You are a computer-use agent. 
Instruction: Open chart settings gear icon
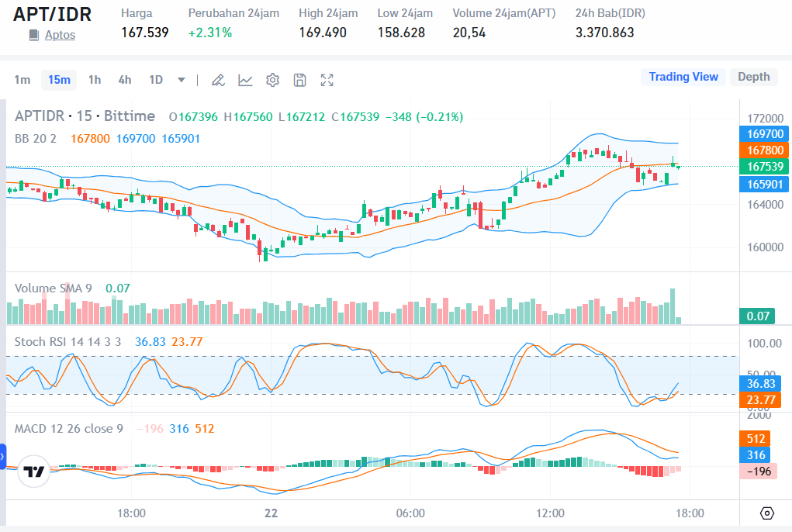[x=272, y=80]
